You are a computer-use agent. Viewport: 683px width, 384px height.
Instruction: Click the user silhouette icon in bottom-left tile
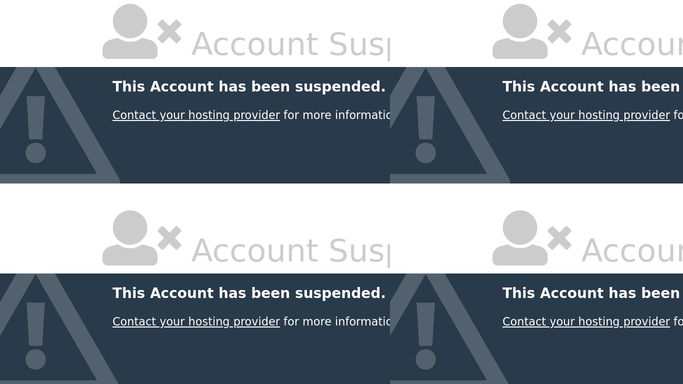(130, 238)
